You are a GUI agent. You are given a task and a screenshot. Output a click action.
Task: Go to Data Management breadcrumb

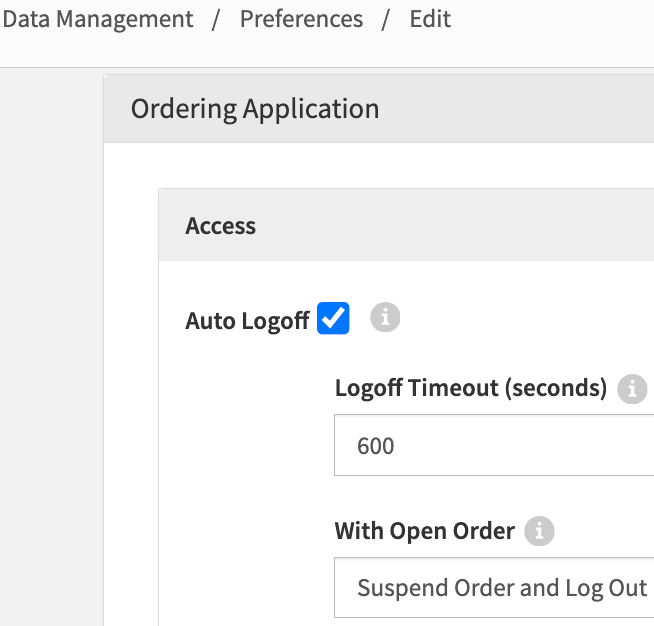point(97,19)
